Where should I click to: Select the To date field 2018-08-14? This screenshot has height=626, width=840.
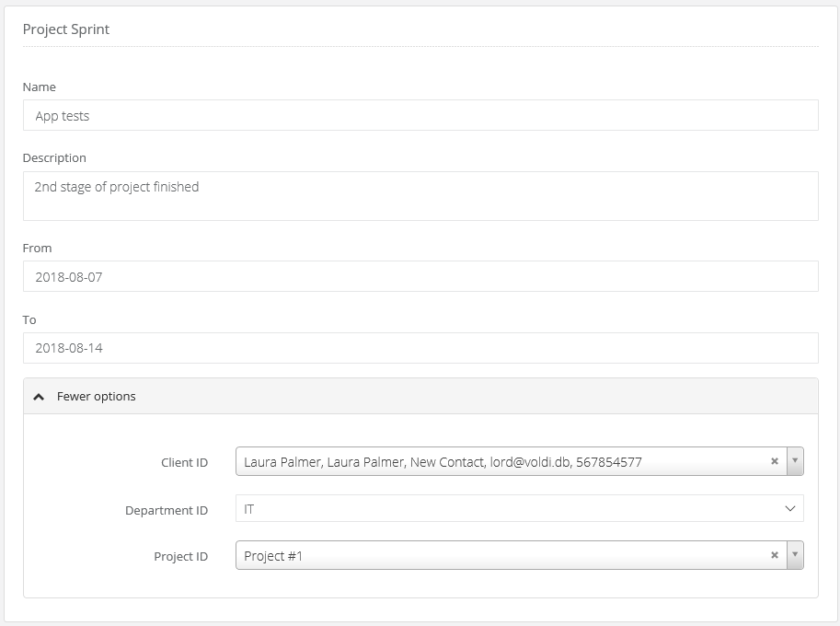420,348
